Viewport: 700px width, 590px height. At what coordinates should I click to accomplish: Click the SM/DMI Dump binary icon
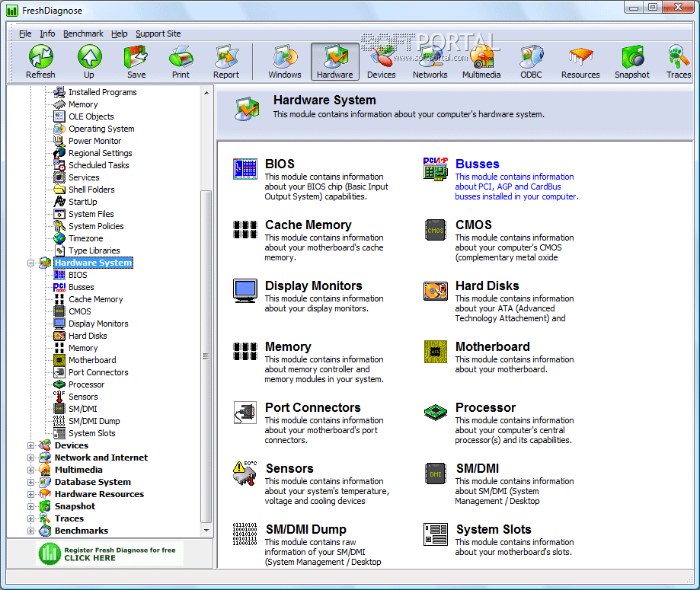[x=245, y=534]
